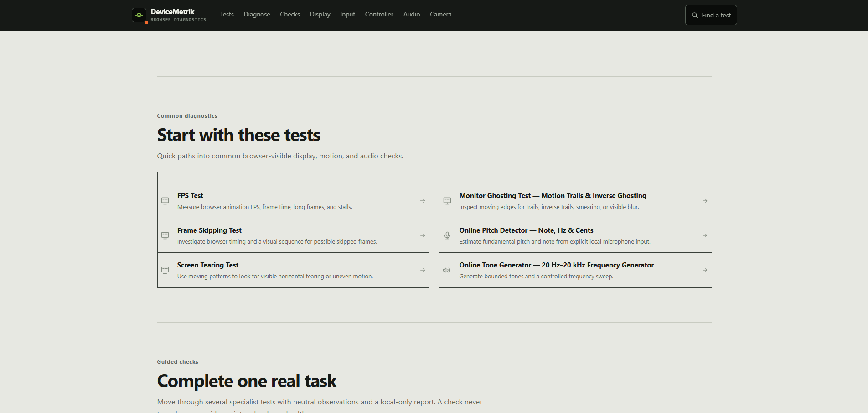Click the speaker icon beside Online Tone Generator
Image resolution: width=868 pixels, height=413 pixels.
(x=447, y=270)
